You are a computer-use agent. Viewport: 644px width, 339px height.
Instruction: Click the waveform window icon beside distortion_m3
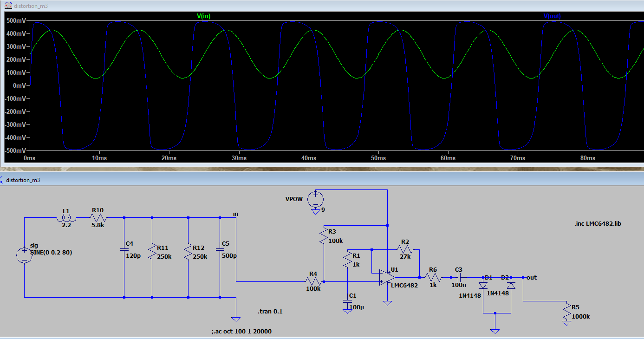pos(7,6)
